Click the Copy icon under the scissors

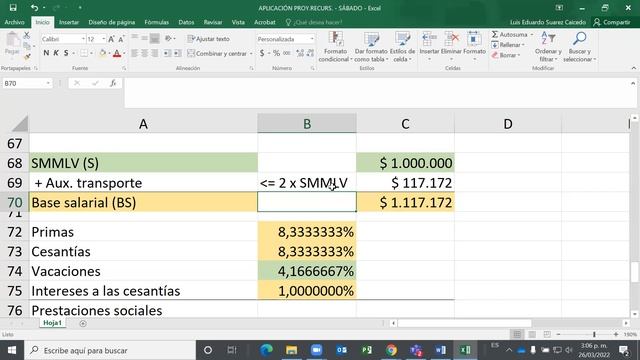pyautogui.click(x=27, y=46)
